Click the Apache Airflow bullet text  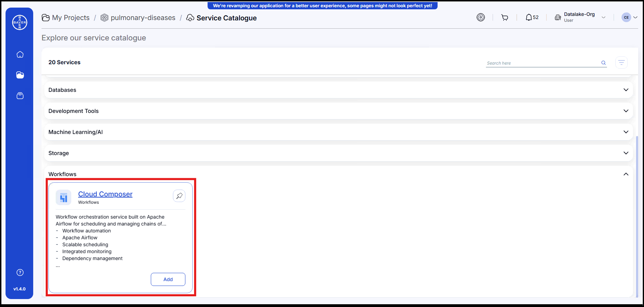click(80, 238)
